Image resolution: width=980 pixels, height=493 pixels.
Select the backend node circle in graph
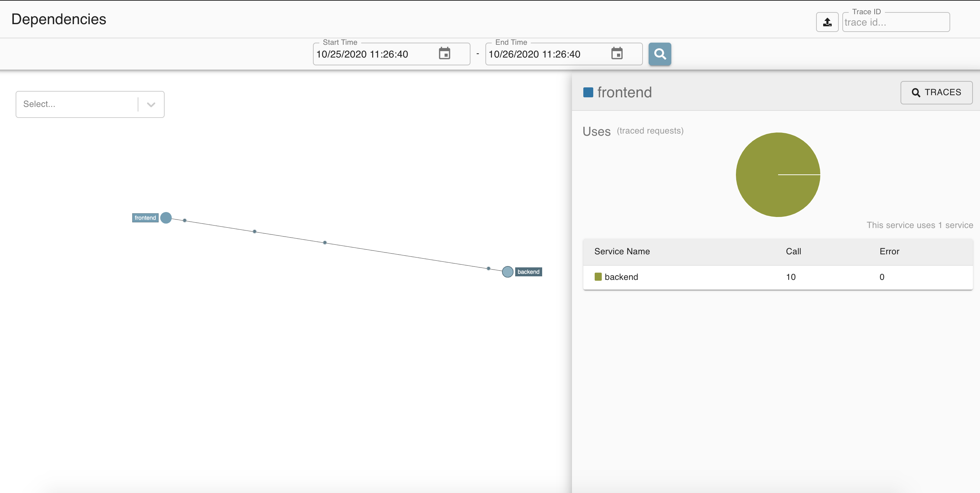tap(507, 272)
